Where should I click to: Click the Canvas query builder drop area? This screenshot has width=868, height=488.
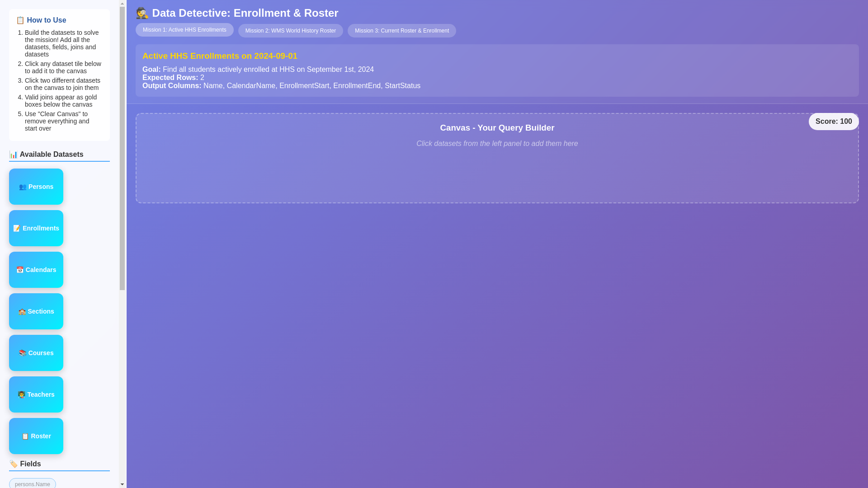tap(497, 158)
